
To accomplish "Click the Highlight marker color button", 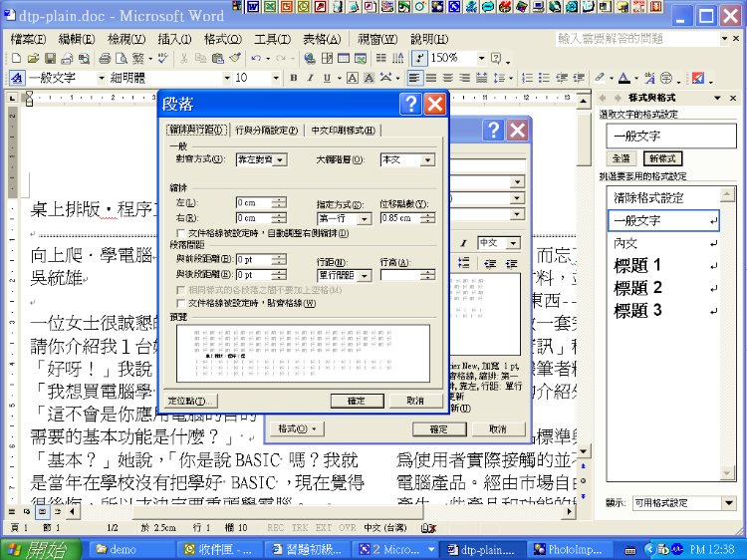I will [x=600, y=78].
